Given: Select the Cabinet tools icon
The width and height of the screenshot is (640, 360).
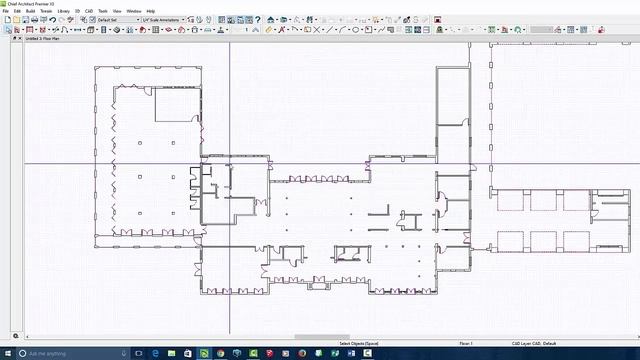Looking at the screenshot, I should [91, 30].
